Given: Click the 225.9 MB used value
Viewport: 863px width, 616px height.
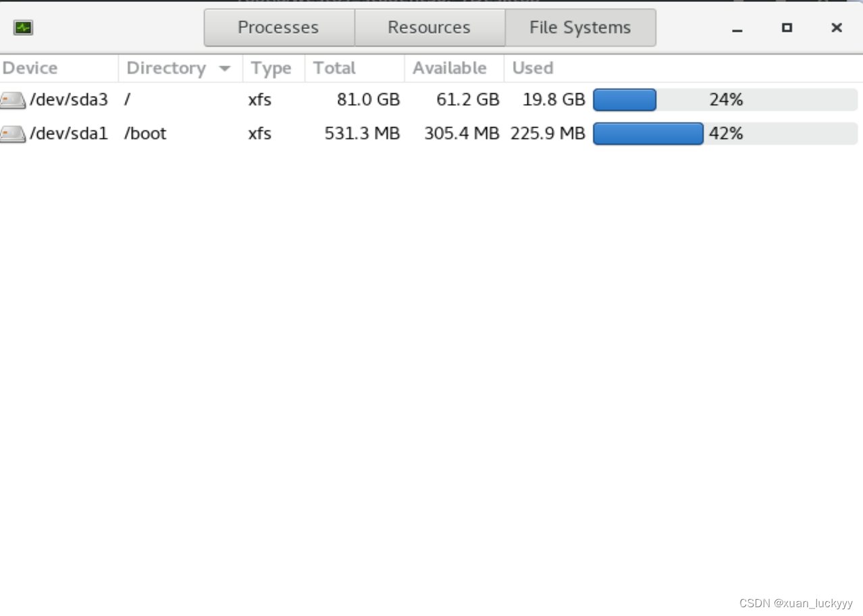Looking at the screenshot, I should [548, 134].
